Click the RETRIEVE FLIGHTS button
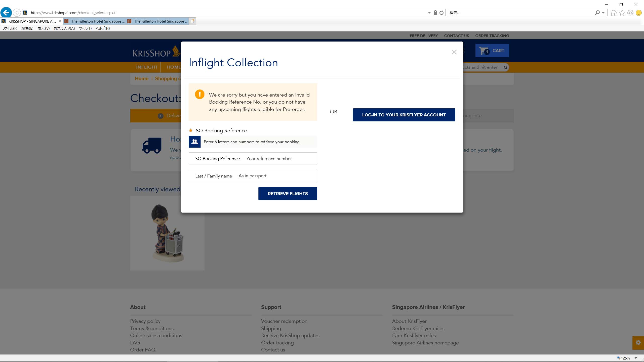The image size is (644, 362). tap(288, 194)
